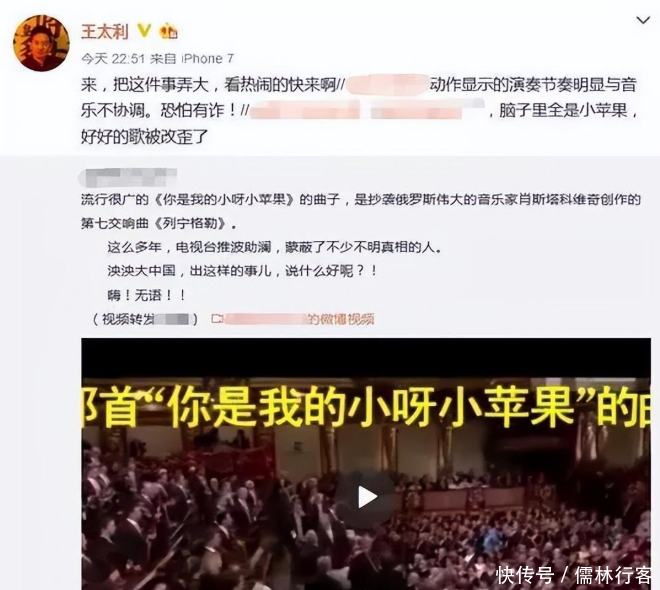Click the yellow V verified badge

pos(144,31)
